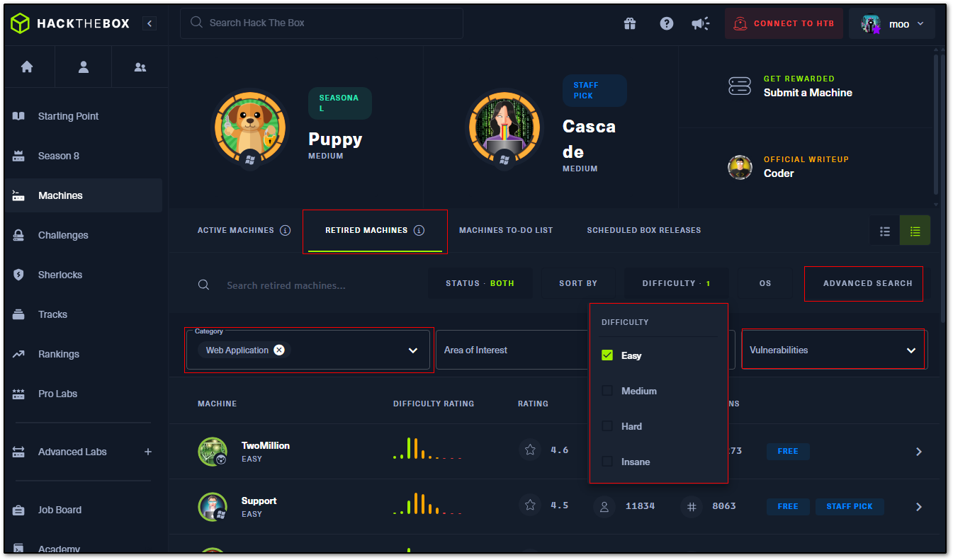Click the Staff Pick badge on Support
Viewport: 953px width, 560px height.
coord(850,506)
